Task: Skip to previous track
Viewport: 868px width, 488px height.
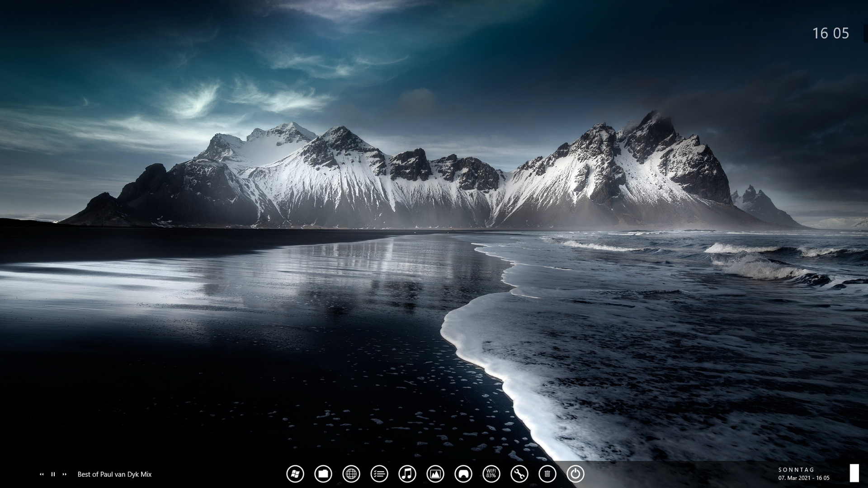Action: (42, 474)
